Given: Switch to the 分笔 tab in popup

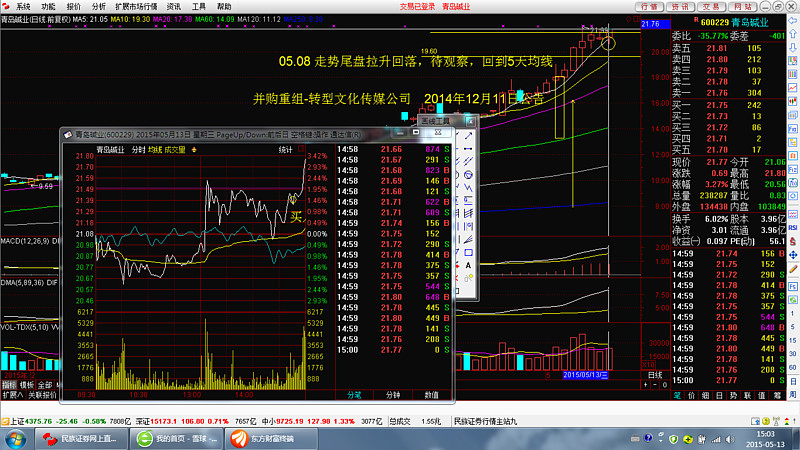Looking at the screenshot, I should pyautogui.click(x=353, y=394).
